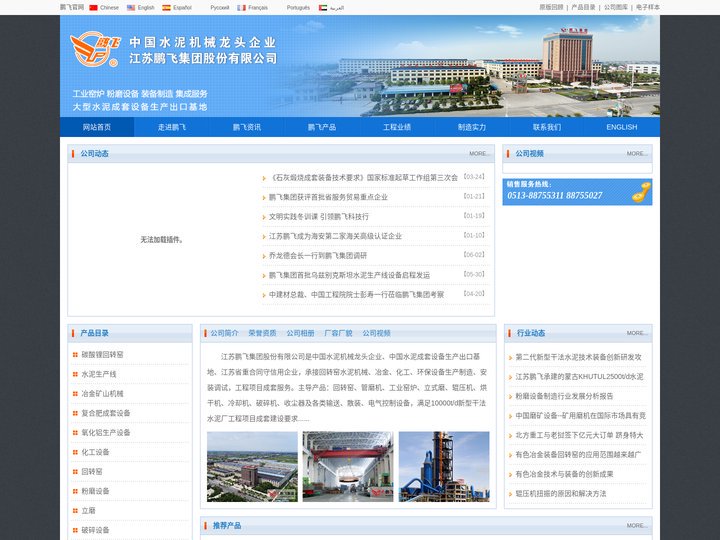Open cement plant tower thumbnail

[444, 467]
